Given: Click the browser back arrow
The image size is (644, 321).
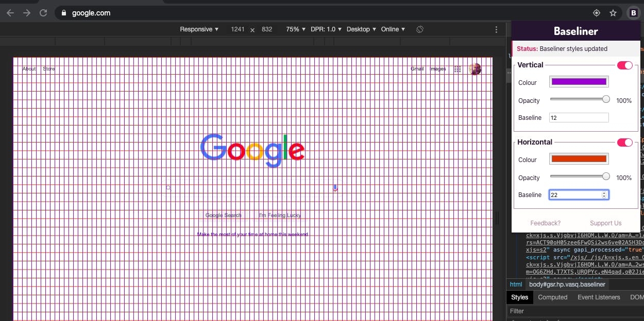Looking at the screenshot, I should (x=10, y=13).
